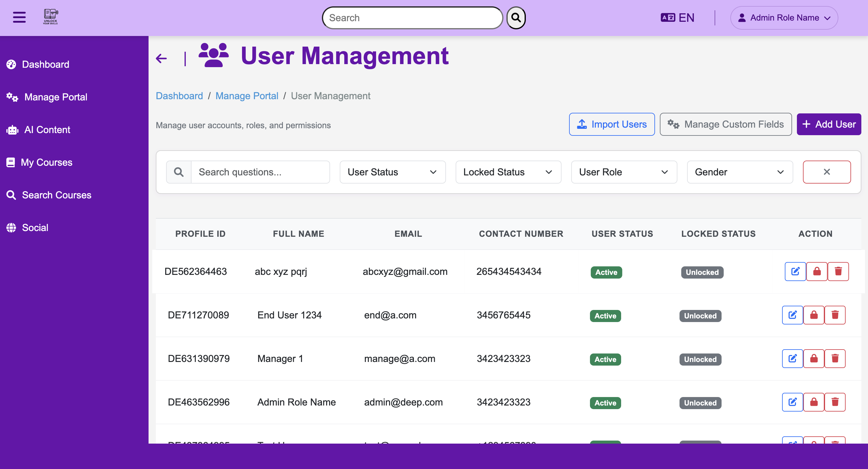Image resolution: width=868 pixels, height=469 pixels.
Task: Open the hamburger navigation menu
Action: tap(19, 17)
